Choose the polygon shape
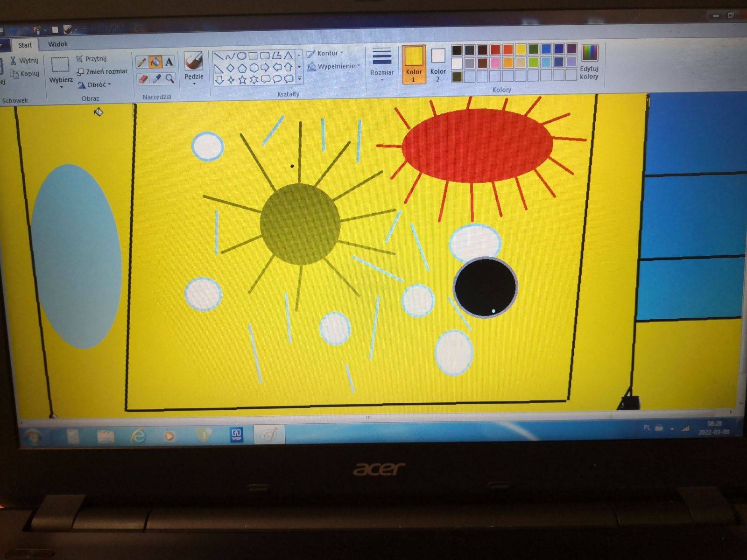Image resolution: width=747 pixels, height=560 pixels. [276, 55]
